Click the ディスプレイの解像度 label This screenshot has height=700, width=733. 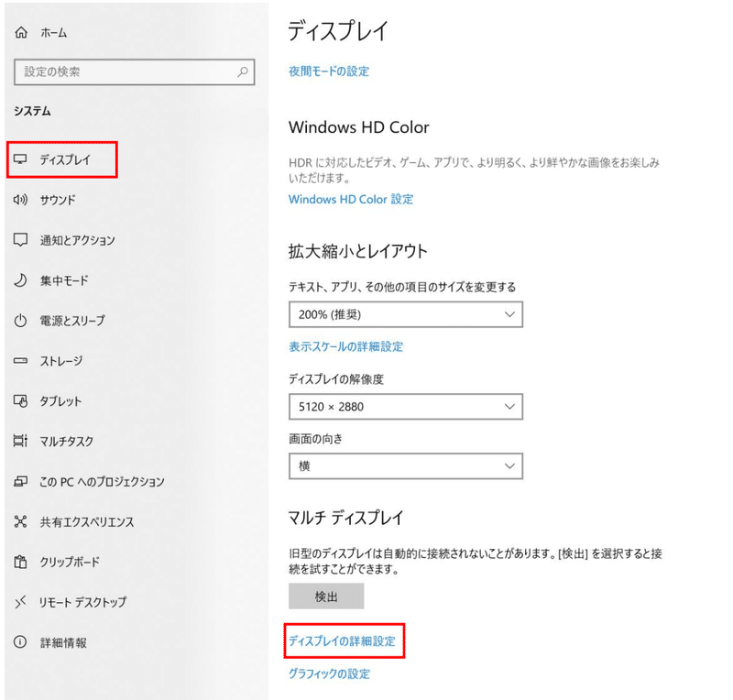point(335,378)
